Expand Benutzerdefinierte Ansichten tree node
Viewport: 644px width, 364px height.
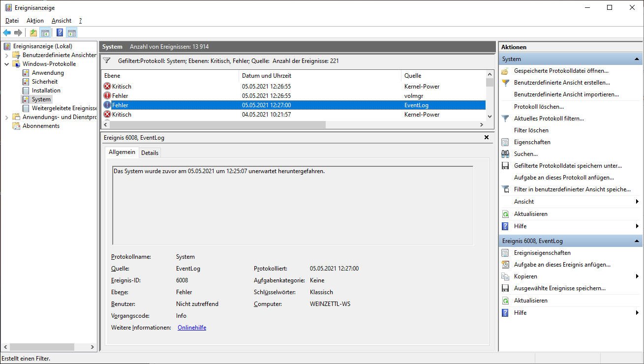[x=6, y=55]
